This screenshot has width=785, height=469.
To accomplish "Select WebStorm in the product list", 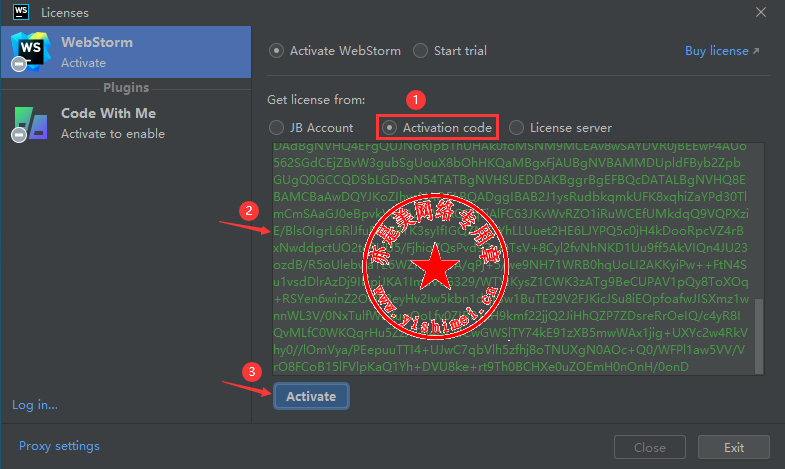I will click(126, 52).
